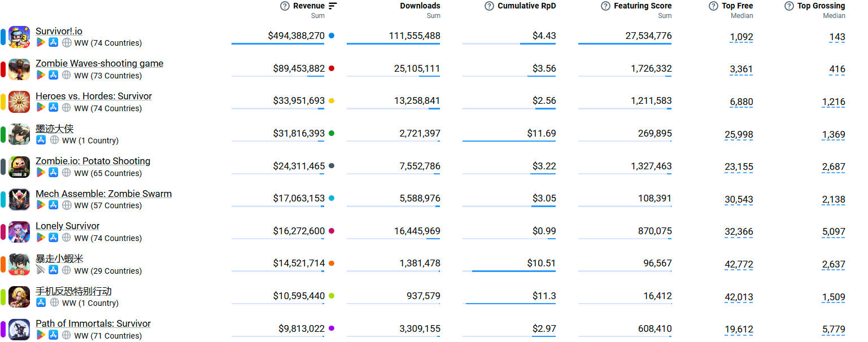Click the revenue value $494,388,270
Image resolution: width=868 pixels, height=342 pixels.
click(x=296, y=36)
